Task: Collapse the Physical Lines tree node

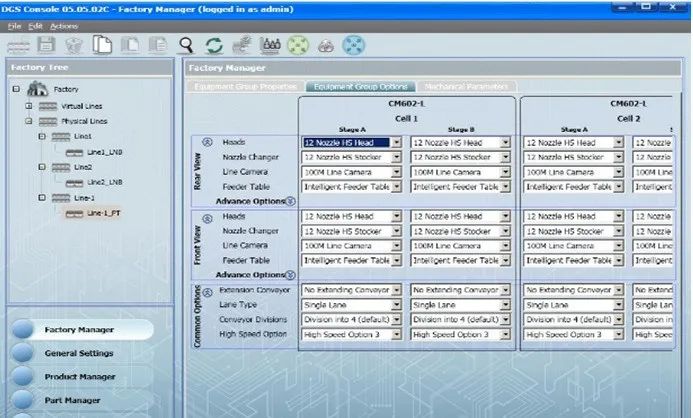Action: (x=28, y=120)
